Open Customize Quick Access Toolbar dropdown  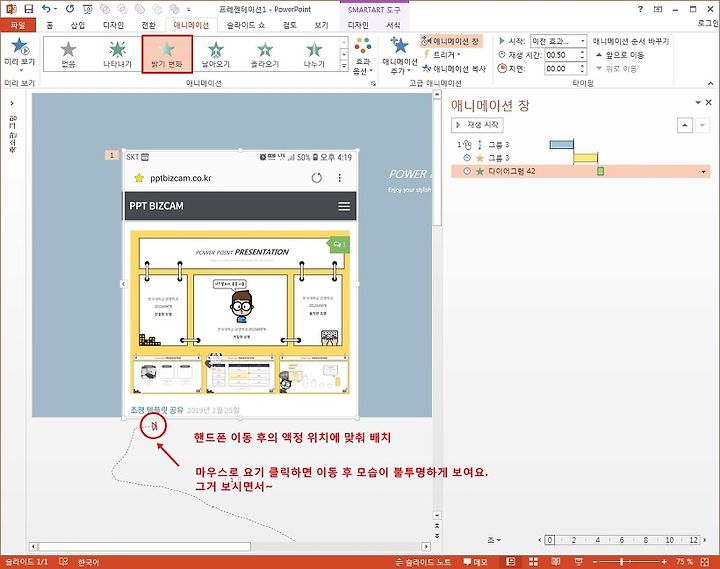(x=189, y=9)
